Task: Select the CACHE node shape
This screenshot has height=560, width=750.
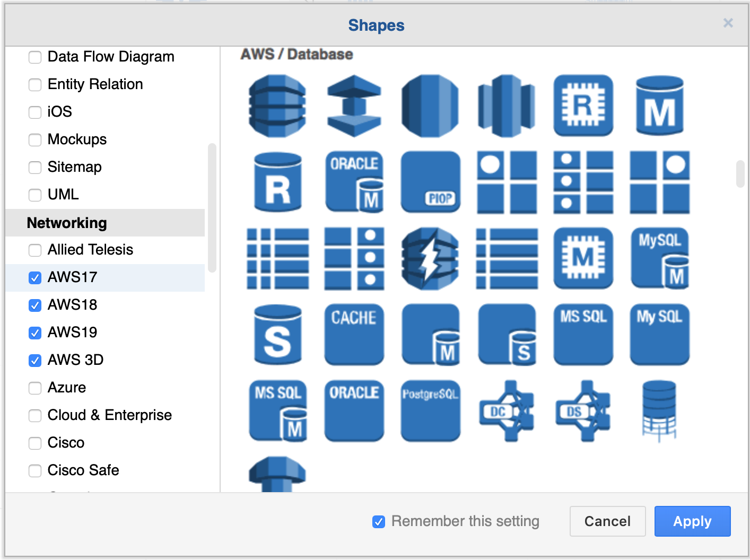Action: click(x=354, y=335)
